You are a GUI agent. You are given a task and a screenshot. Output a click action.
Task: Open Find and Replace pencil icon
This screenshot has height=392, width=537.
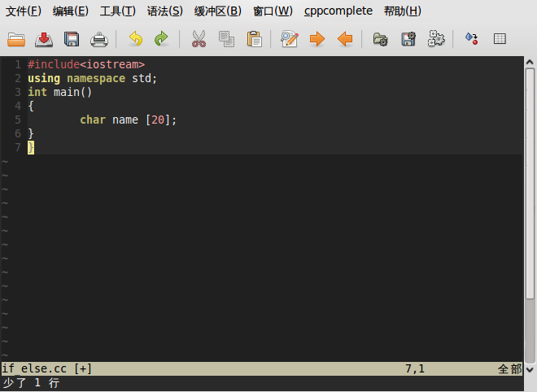(x=290, y=39)
